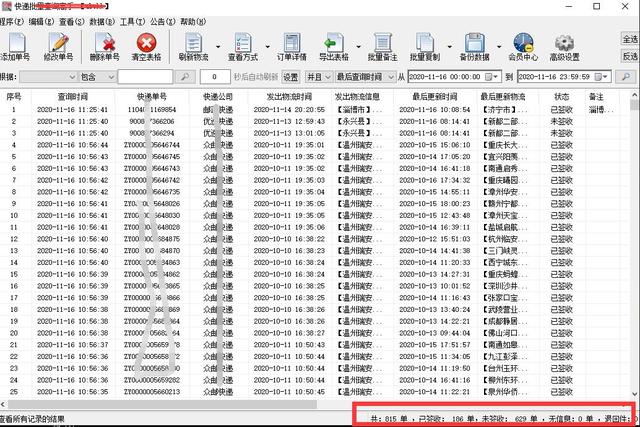Open the 程序(F) menu
This screenshot has width=640, height=427.
tap(11, 22)
